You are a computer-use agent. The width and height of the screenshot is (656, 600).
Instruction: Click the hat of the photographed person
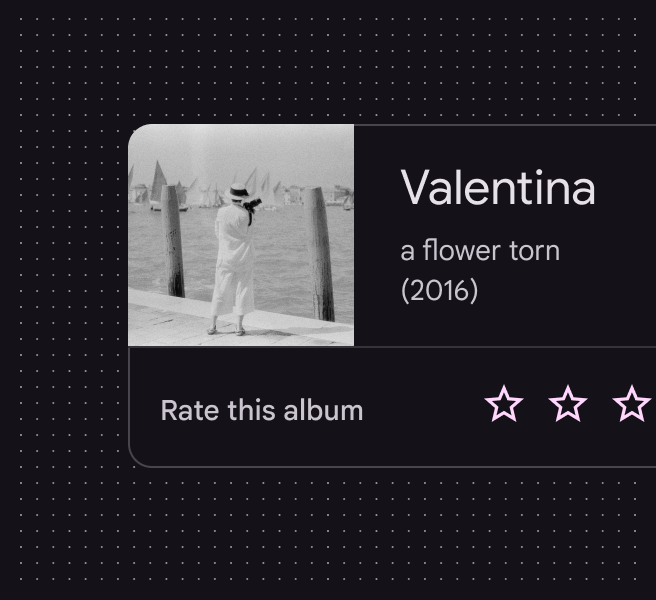(238, 190)
